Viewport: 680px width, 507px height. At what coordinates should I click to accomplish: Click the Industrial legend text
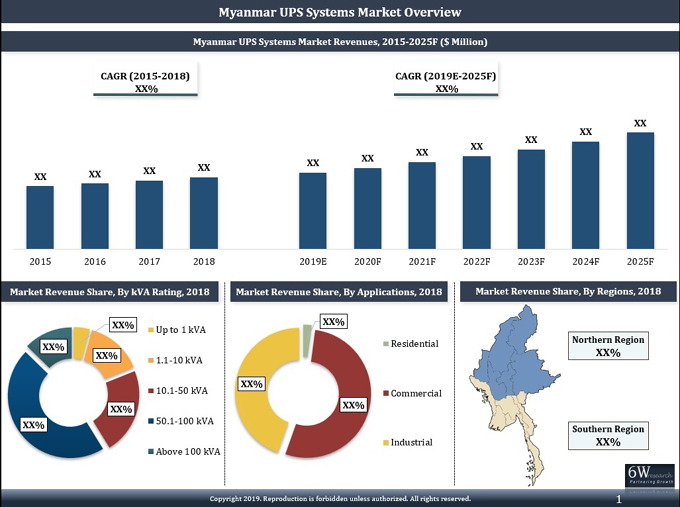[x=412, y=443]
